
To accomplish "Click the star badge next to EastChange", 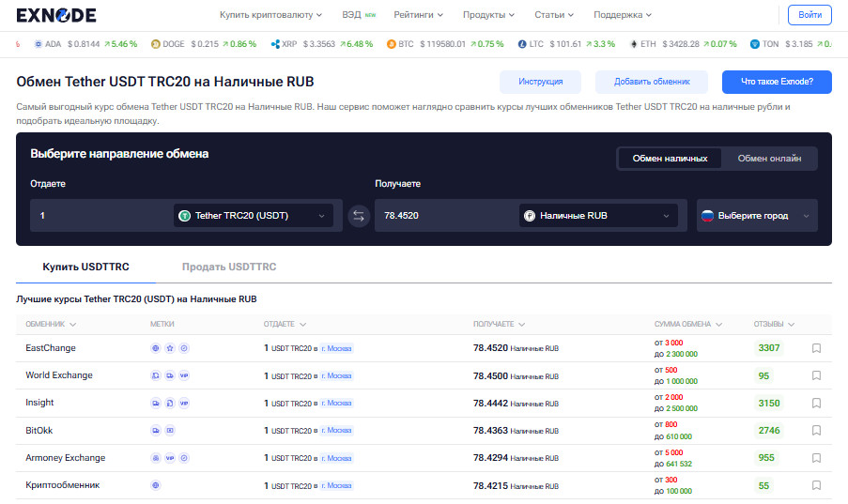I will pyautogui.click(x=170, y=348).
